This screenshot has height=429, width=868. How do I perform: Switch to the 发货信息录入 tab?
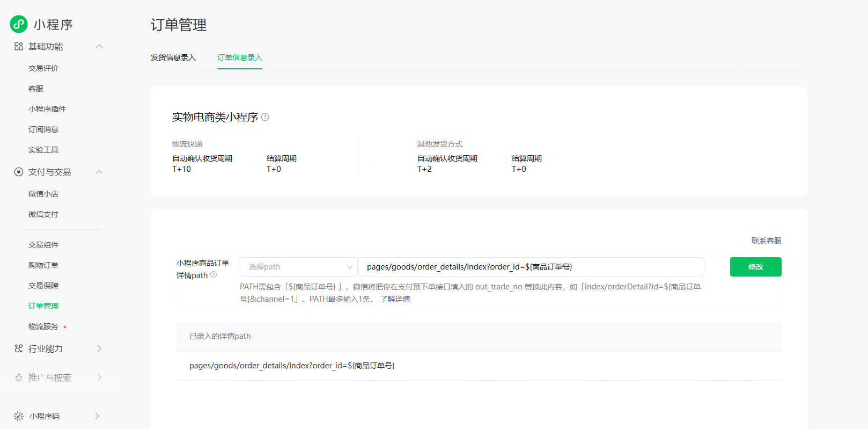tap(173, 57)
